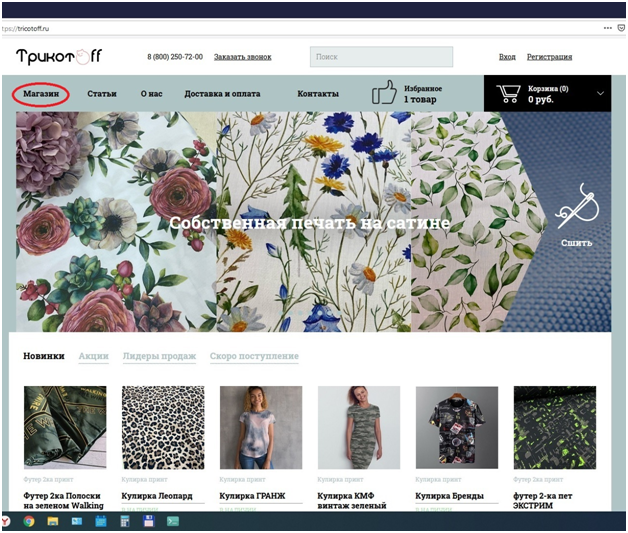Click the shopping cart icon

tap(508, 94)
